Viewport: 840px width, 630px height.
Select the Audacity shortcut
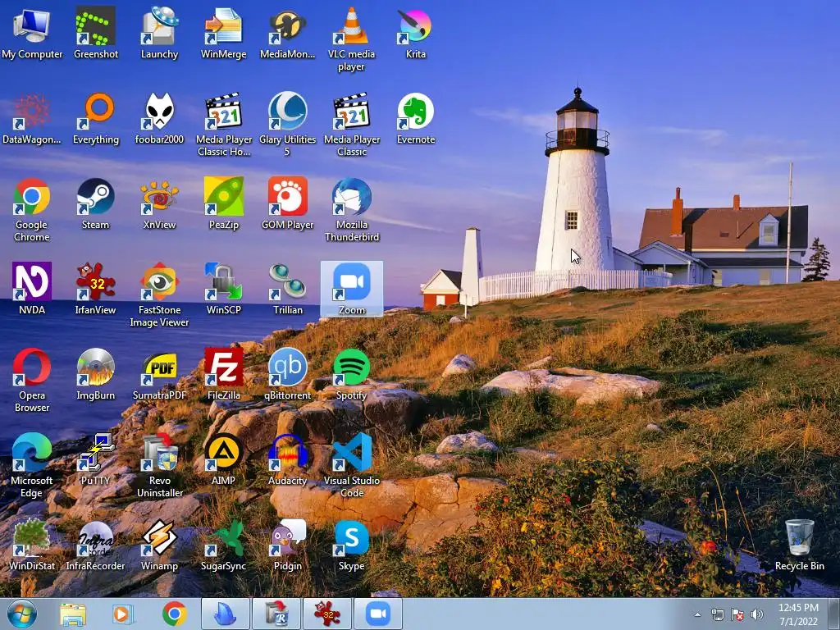point(287,459)
